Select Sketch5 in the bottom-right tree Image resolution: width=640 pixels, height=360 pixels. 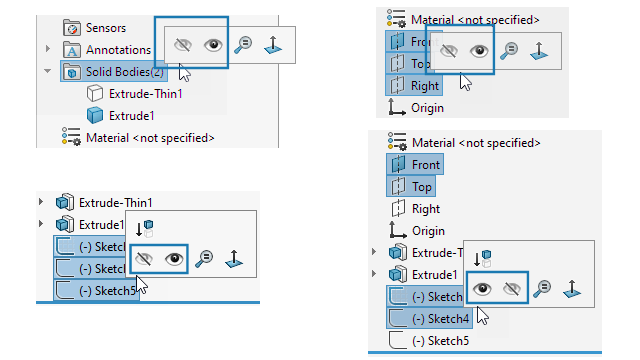coord(429,340)
